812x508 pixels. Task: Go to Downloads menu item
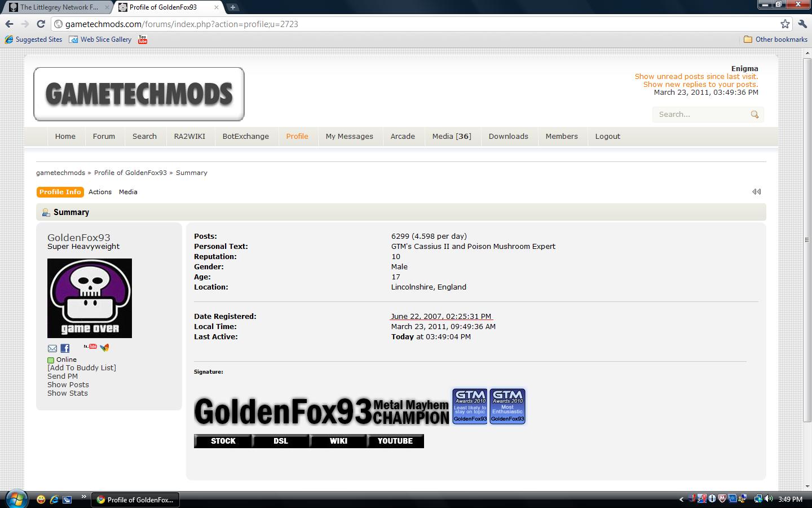click(508, 137)
